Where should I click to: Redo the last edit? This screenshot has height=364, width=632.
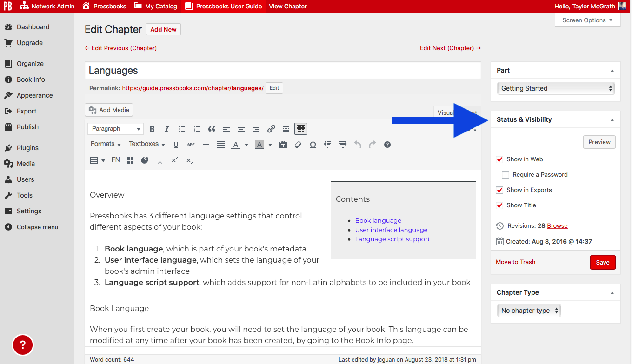pyautogui.click(x=373, y=145)
